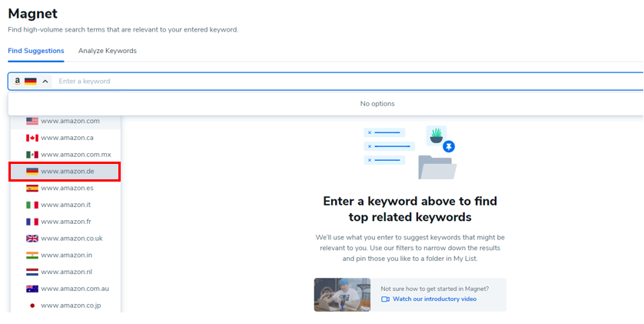Choose www.amazon.com marketplace
This screenshot has height=324, width=644.
tap(66, 121)
